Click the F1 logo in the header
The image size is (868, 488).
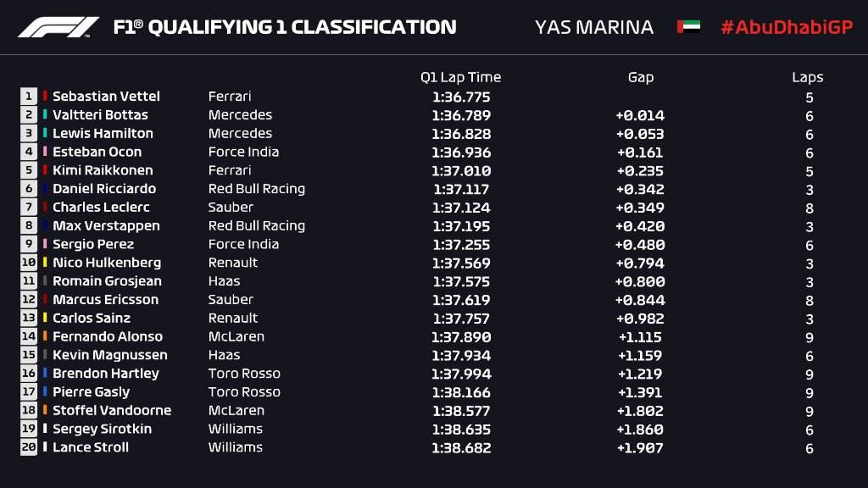(x=58, y=27)
